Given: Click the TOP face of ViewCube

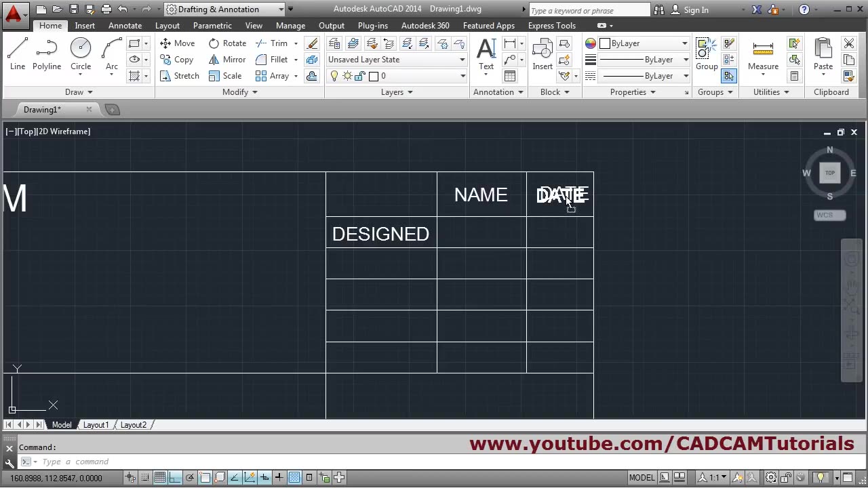Looking at the screenshot, I should coord(830,173).
